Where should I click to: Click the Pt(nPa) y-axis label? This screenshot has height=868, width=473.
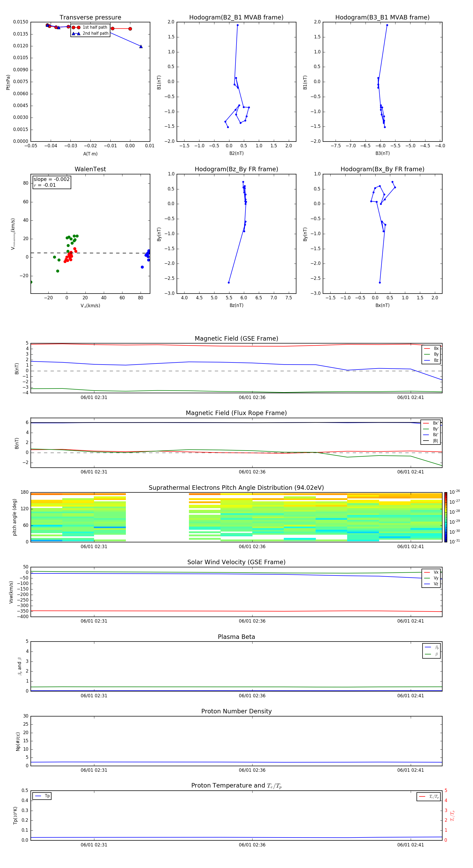[x=8, y=82]
